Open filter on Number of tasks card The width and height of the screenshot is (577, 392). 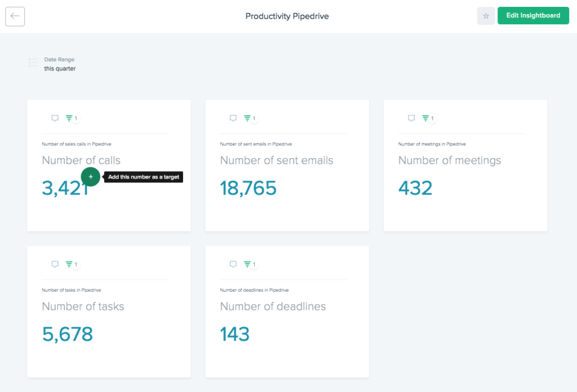[x=69, y=264]
